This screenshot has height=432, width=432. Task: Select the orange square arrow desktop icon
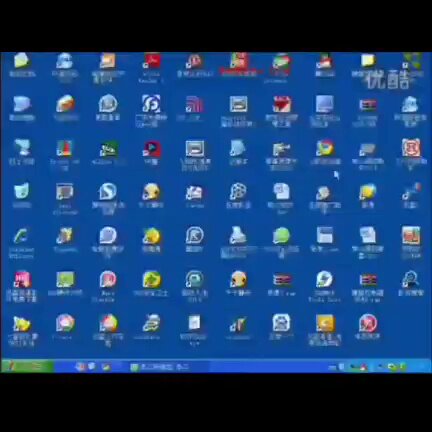tap(325, 323)
